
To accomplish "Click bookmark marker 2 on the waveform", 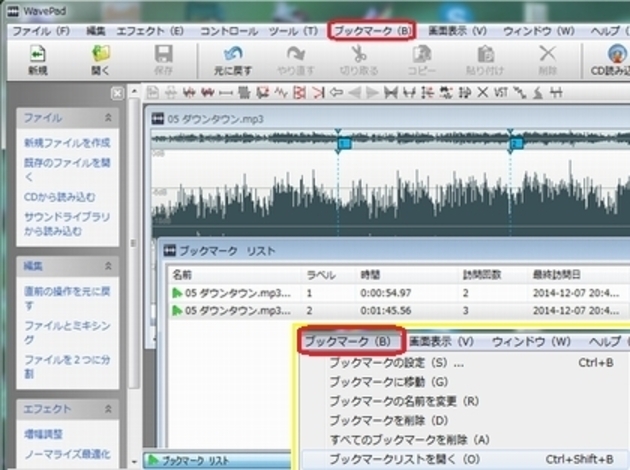I will [516, 143].
